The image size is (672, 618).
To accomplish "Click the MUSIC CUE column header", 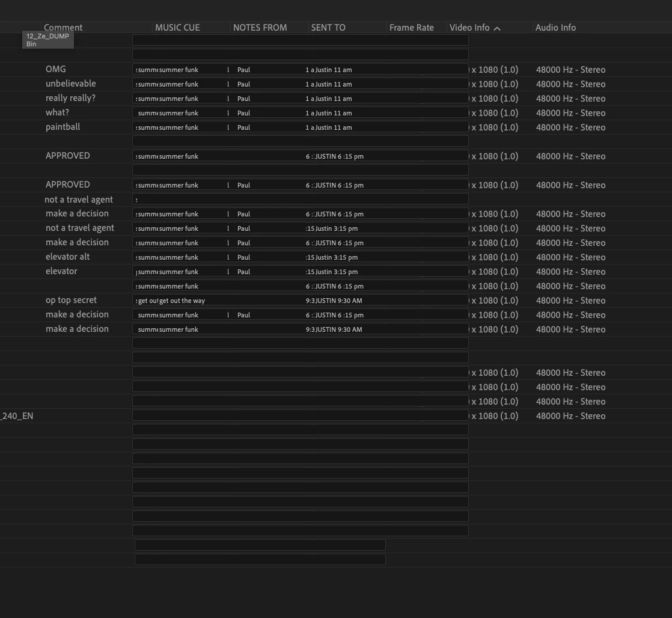I will coord(177,28).
